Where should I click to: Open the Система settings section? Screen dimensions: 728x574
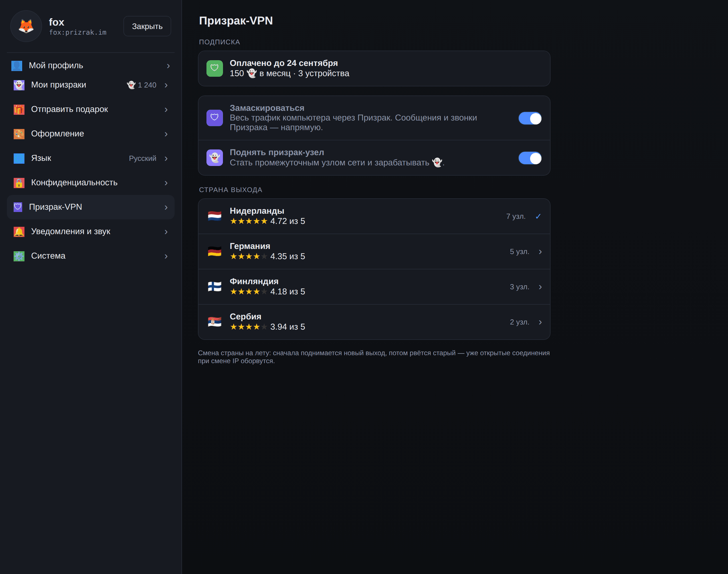point(90,256)
